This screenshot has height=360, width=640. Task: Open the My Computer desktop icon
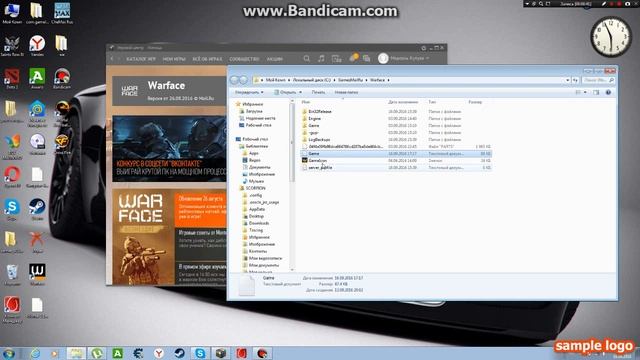[12, 12]
